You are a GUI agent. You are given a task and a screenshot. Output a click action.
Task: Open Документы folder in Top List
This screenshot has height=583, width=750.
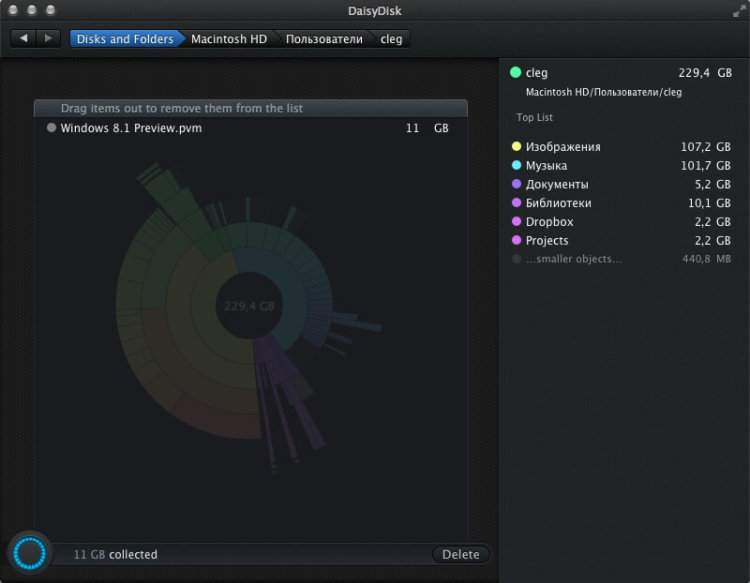click(621, 184)
